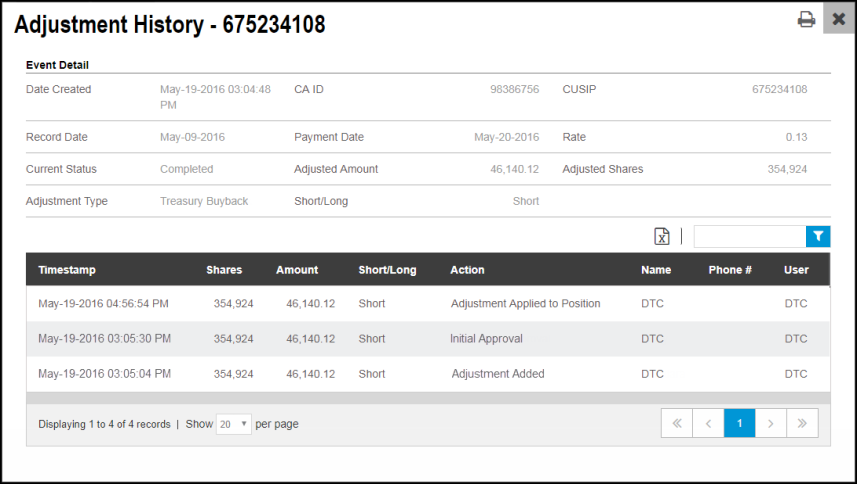Click the horizontal scrollbar under table
The height and width of the screenshot is (484, 857).
[x=428, y=398]
